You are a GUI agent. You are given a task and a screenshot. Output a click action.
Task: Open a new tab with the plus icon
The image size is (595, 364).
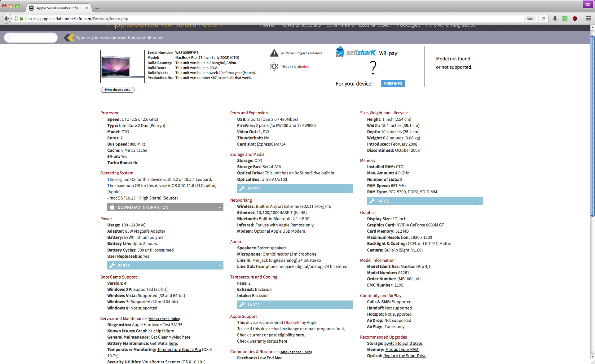[97, 8]
